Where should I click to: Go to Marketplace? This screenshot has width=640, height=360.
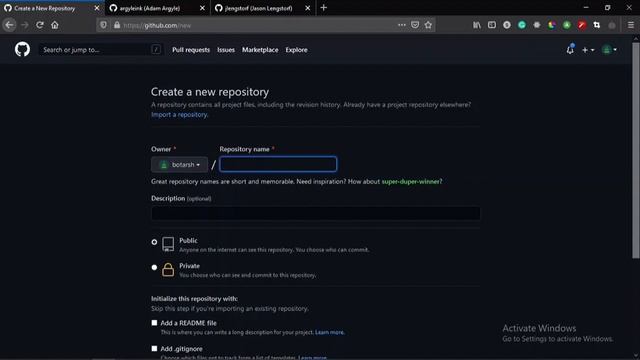pos(260,49)
